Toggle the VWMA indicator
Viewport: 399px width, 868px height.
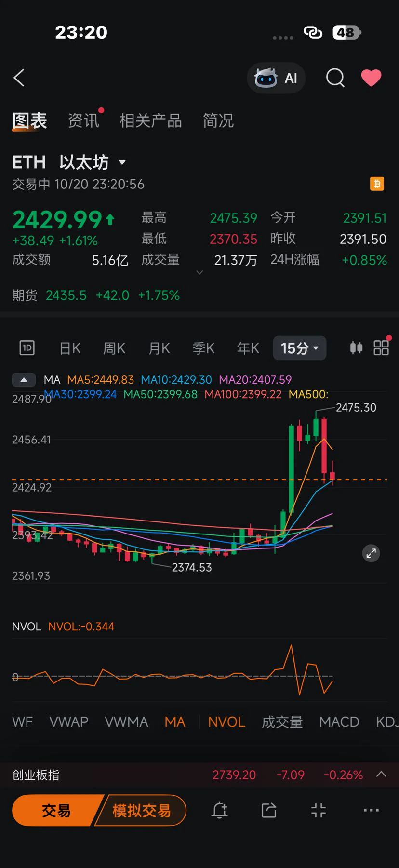pyautogui.click(x=126, y=722)
